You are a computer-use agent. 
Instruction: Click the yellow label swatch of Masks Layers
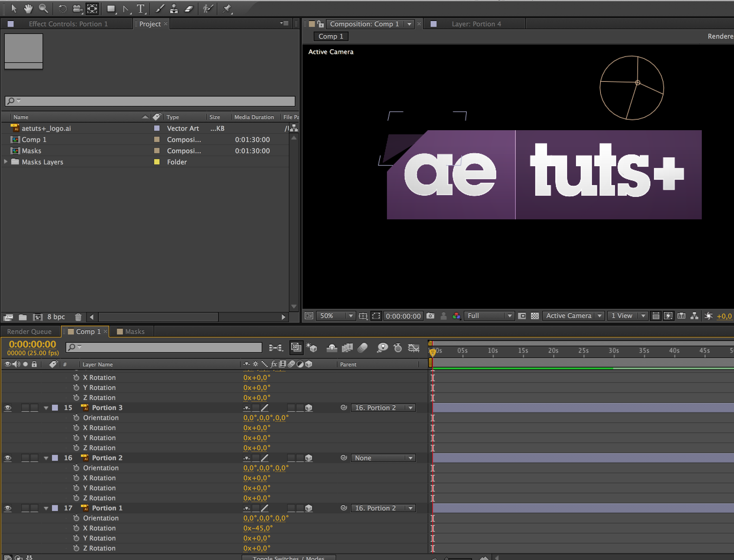pos(157,162)
